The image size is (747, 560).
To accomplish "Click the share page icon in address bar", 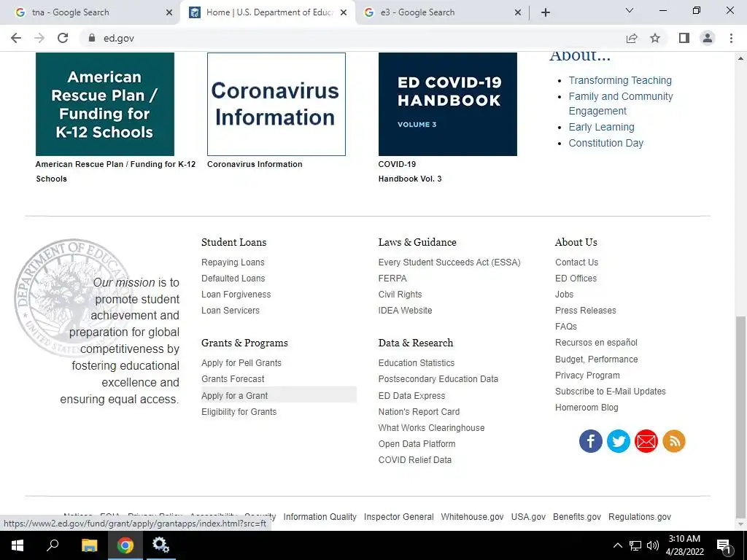I will 632,38.
